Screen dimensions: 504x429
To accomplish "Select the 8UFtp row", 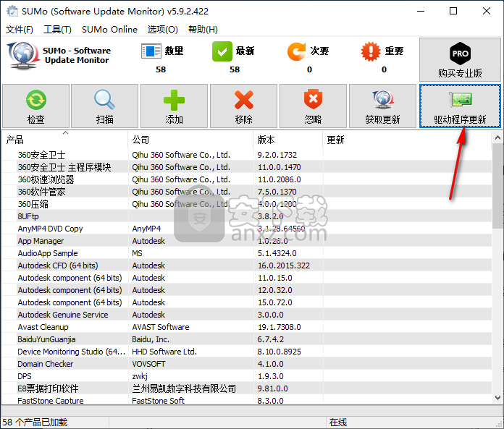I will 247,216.
